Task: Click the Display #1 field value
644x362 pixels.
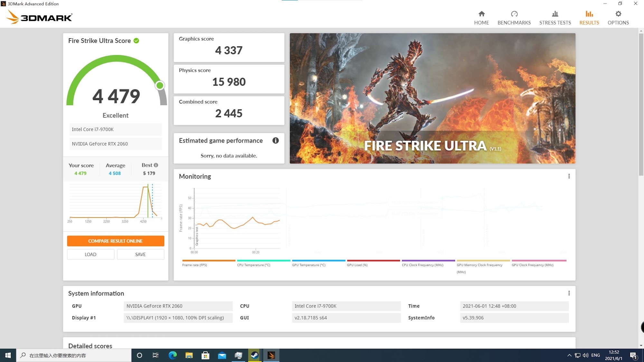Action: [178, 318]
